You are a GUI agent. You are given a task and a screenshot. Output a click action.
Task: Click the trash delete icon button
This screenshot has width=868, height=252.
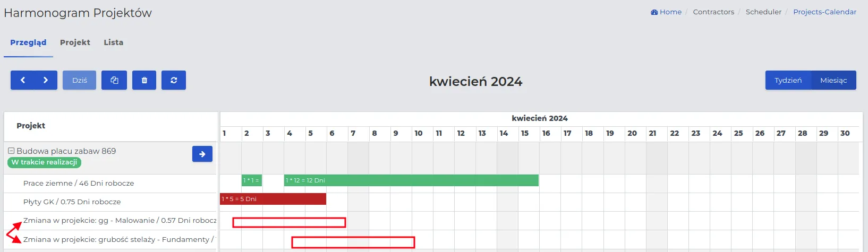[144, 80]
